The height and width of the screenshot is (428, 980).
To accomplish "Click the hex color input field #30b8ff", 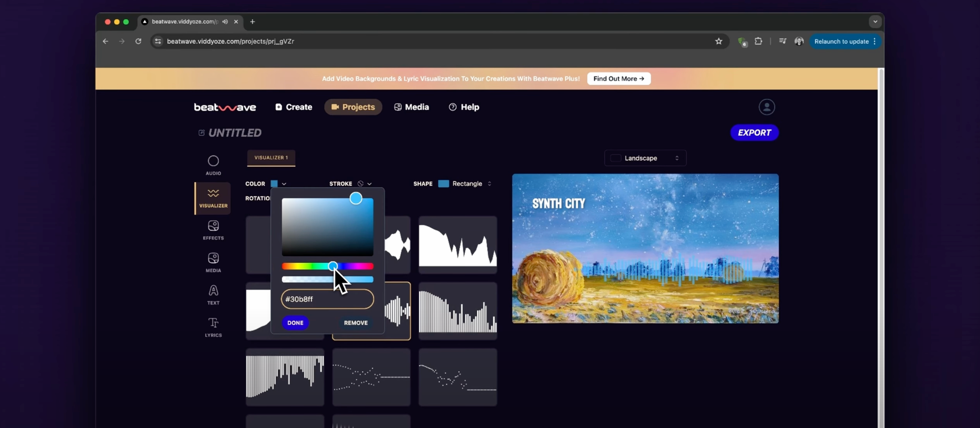I will [327, 299].
